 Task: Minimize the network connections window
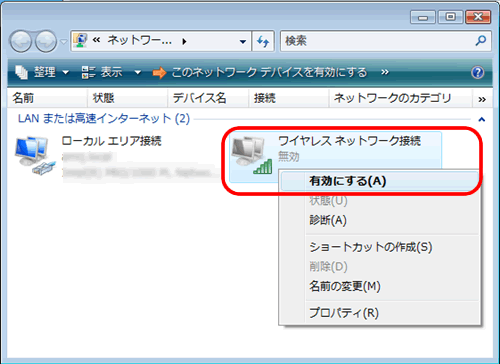point(423,17)
